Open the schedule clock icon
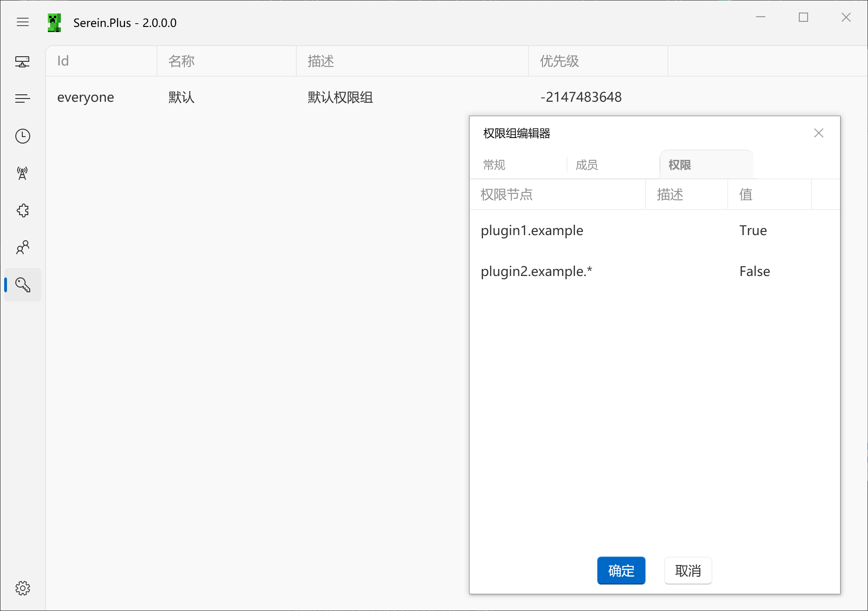 pos(23,136)
